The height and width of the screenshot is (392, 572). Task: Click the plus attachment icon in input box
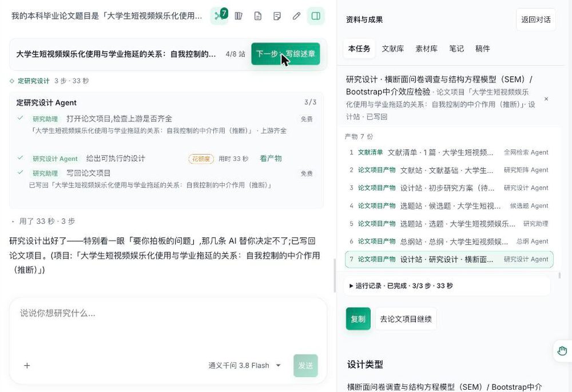coord(27,365)
